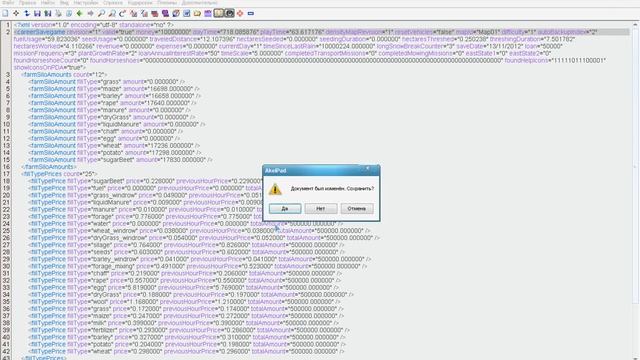The image size is (640, 360).
Task: Click the gray right arrow toolbar icon
Action: (x=90, y=13)
